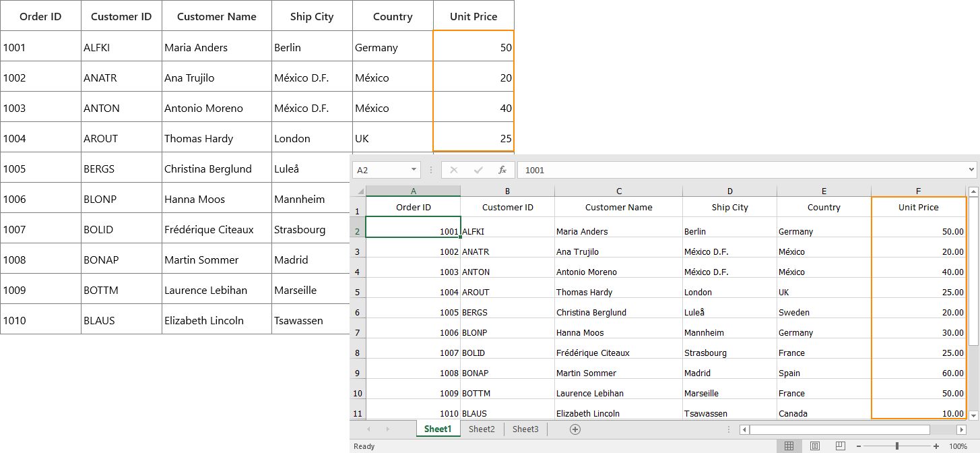Select grid cell 'Mannheim'
Viewport: 980px width, 453px height.
coord(311,199)
